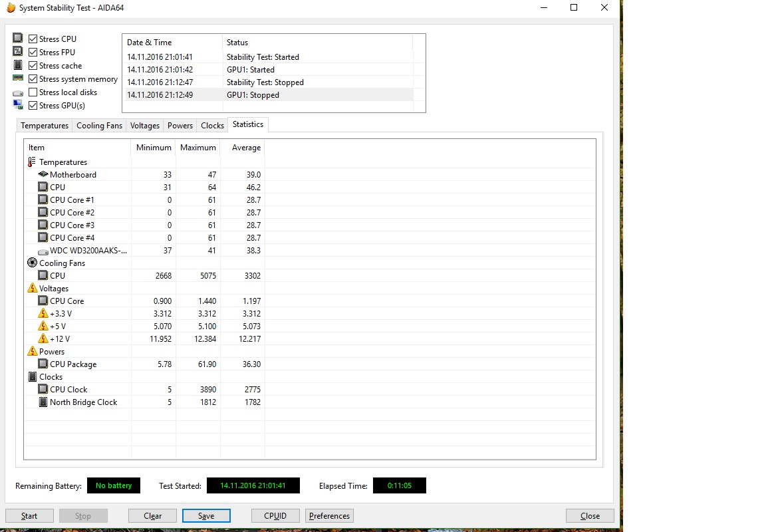Select the 'Stability Test: Started' log entry

coord(268,57)
